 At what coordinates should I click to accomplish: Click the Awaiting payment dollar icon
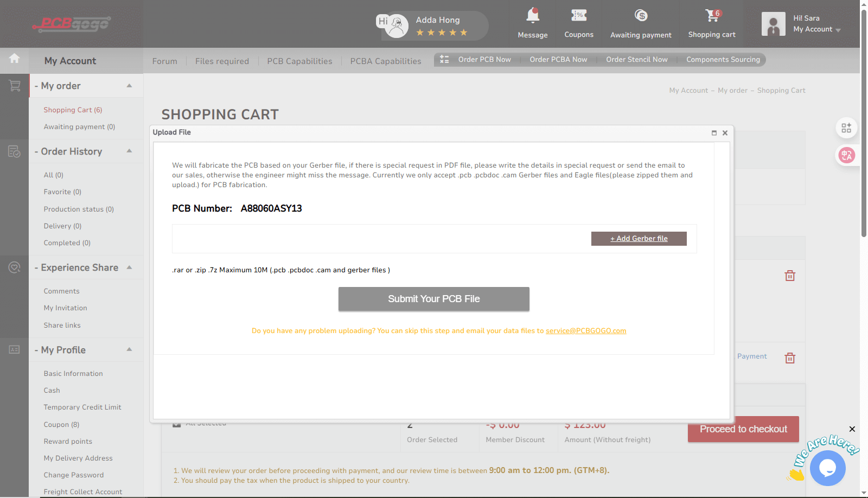(641, 16)
